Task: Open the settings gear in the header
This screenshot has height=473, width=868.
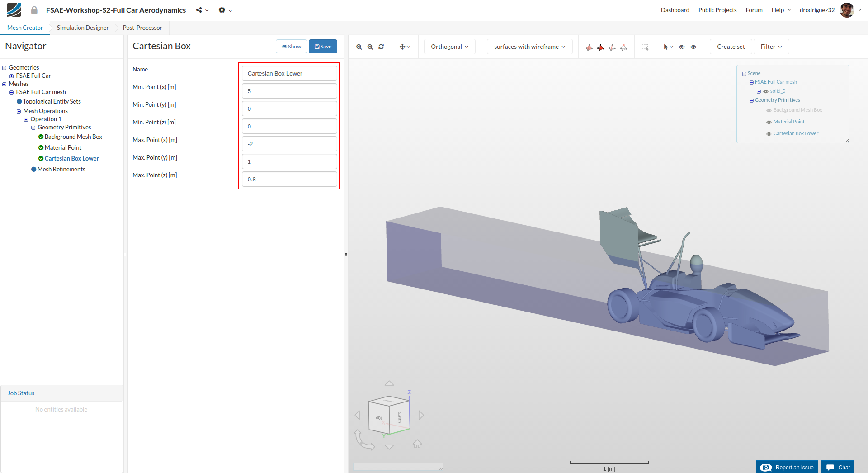Action: click(x=222, y=10)
